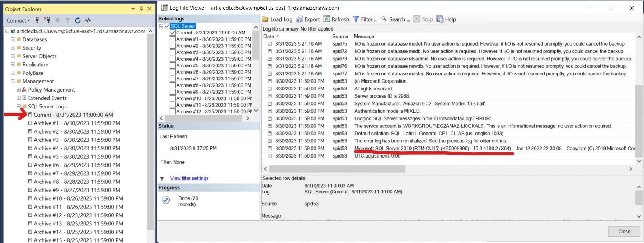The height and width of the screenshot is (243, 644).
Task: Select Archive #4 in Object Explorer tree
Action: click(77, 148)
